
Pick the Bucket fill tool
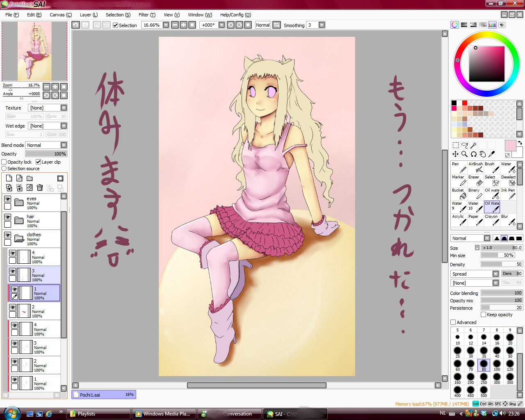(x=459, y=193)
